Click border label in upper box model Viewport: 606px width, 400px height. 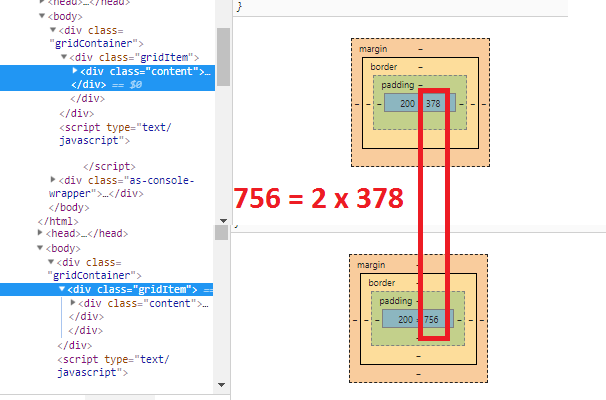coord(383,67)
